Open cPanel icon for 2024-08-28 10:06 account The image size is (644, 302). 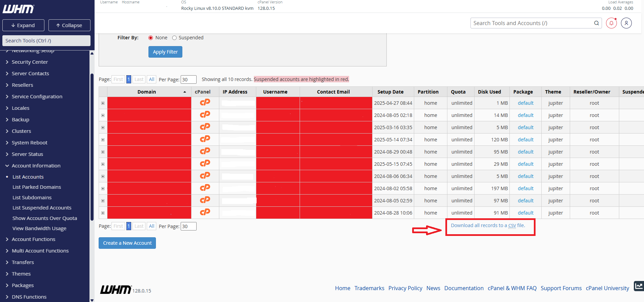click(x=205, y=212)
